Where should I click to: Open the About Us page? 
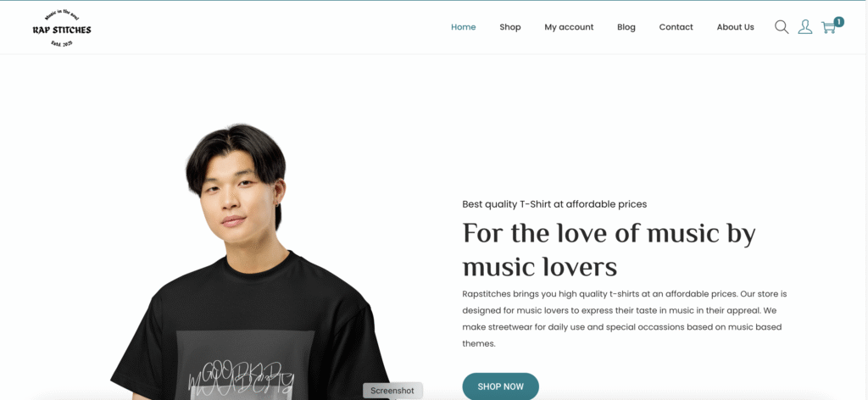[735, 27]
